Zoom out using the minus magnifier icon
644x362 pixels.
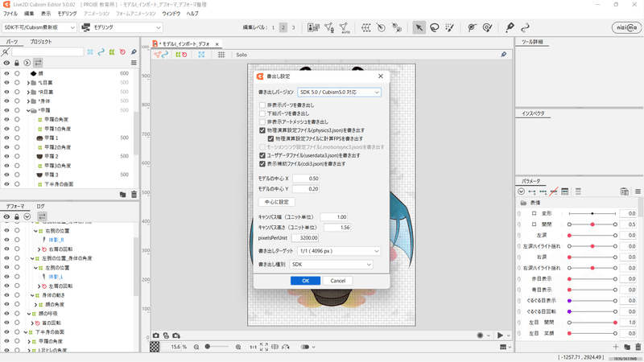(196, 347)
